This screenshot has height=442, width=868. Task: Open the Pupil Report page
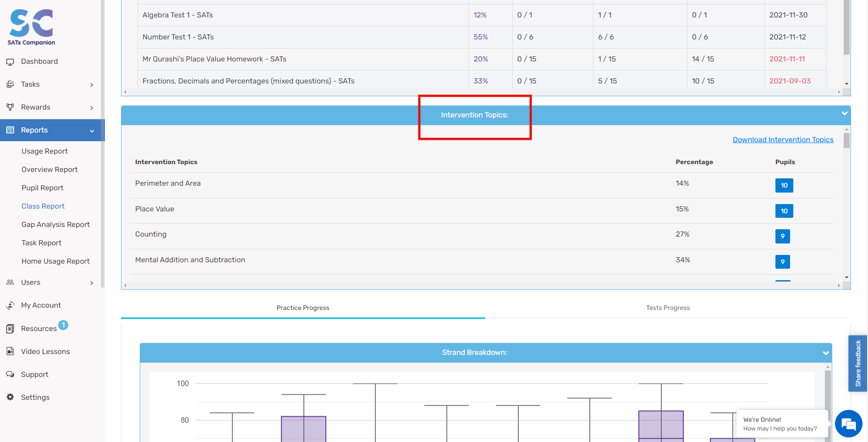43,188
